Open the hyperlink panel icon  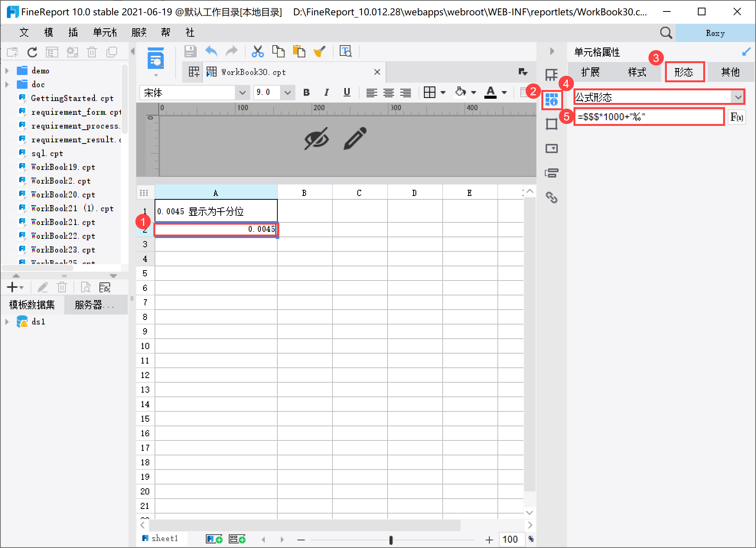point(551,197)
